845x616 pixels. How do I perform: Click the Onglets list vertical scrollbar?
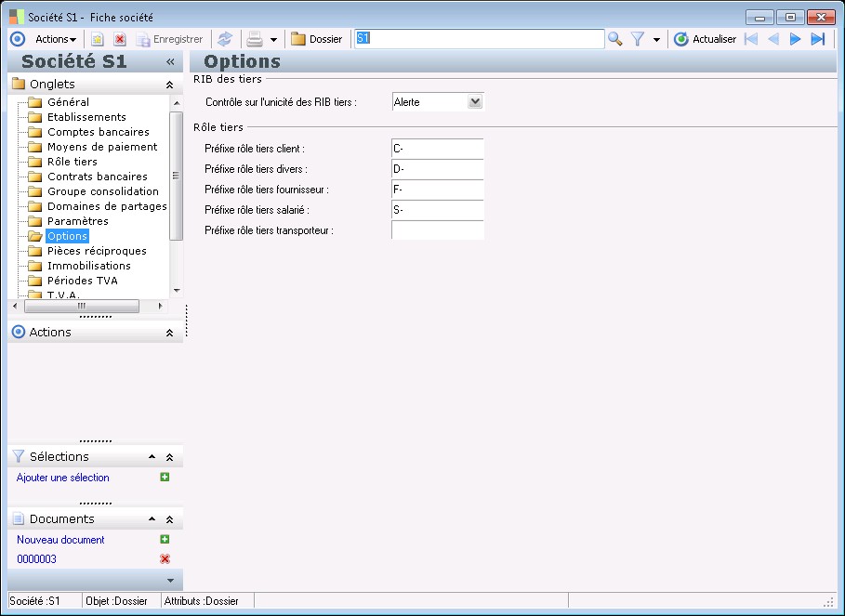click(x=176, y=177)
